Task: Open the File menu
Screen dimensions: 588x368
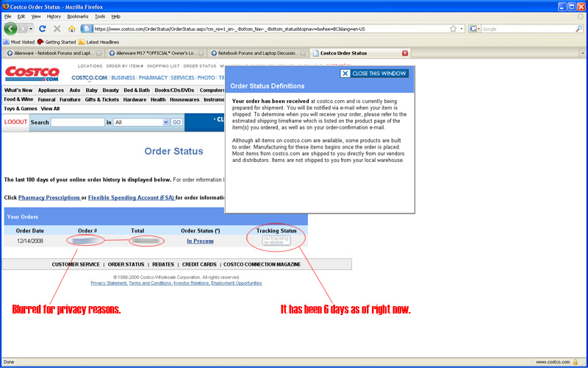Action: pyautogui.click(x=7, y=16)
